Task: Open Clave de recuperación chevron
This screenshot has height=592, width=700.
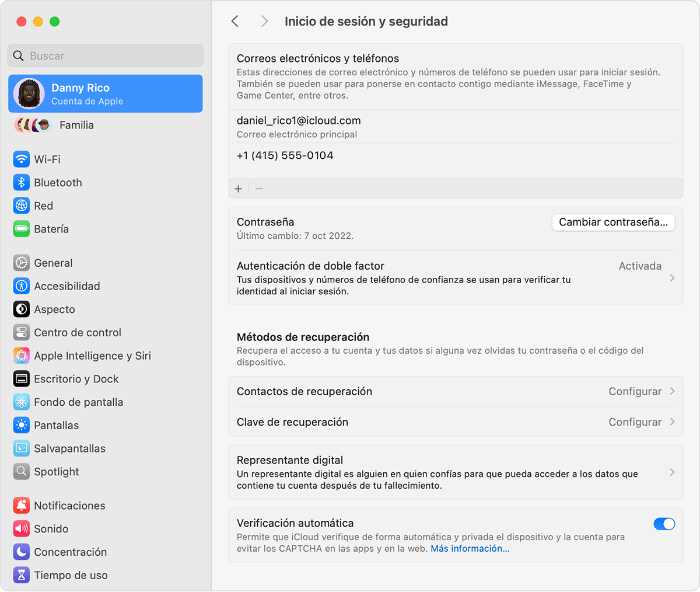Action: tap(672, 422)
